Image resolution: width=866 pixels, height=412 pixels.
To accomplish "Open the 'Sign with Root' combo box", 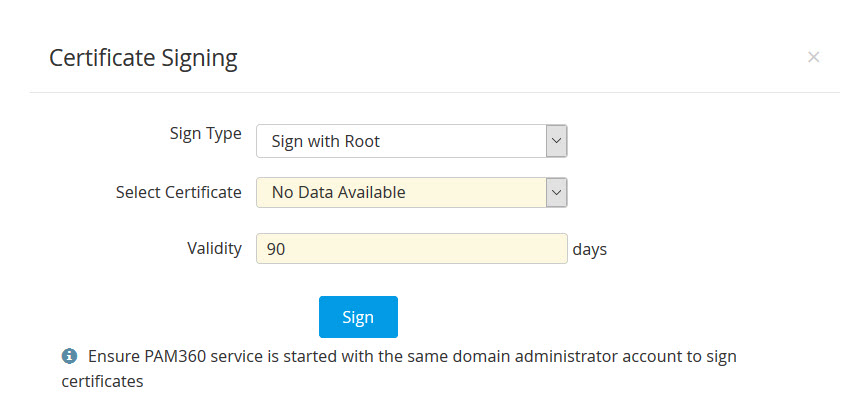I will pyautogui.click(x=402, y=141).
